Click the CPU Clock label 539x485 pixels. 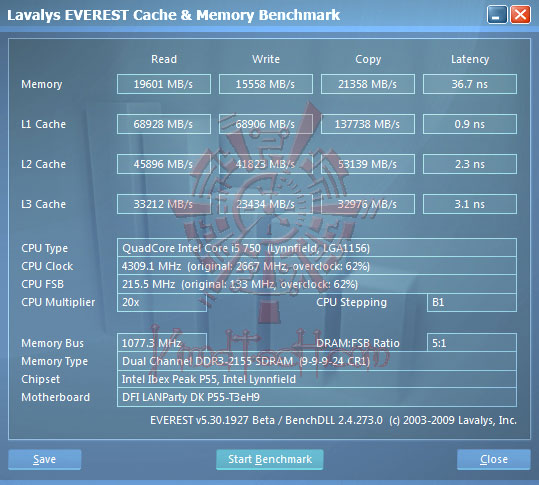tap(47, 266)
